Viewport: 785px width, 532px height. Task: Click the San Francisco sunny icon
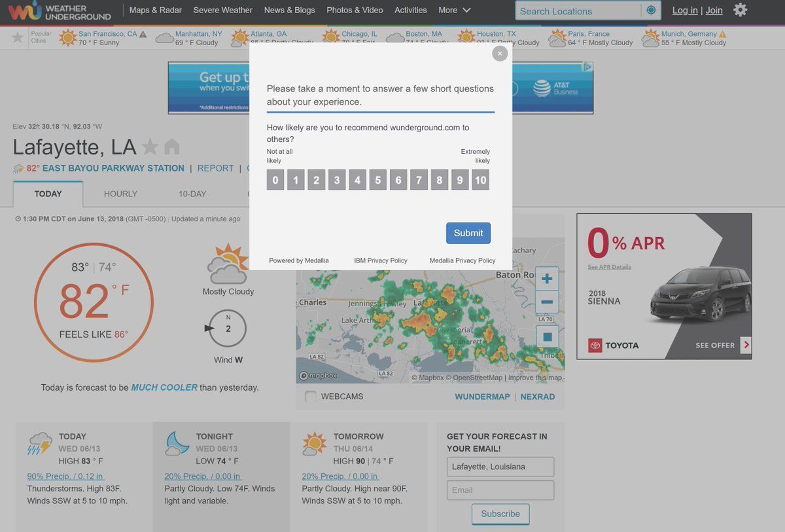point(67,38)
